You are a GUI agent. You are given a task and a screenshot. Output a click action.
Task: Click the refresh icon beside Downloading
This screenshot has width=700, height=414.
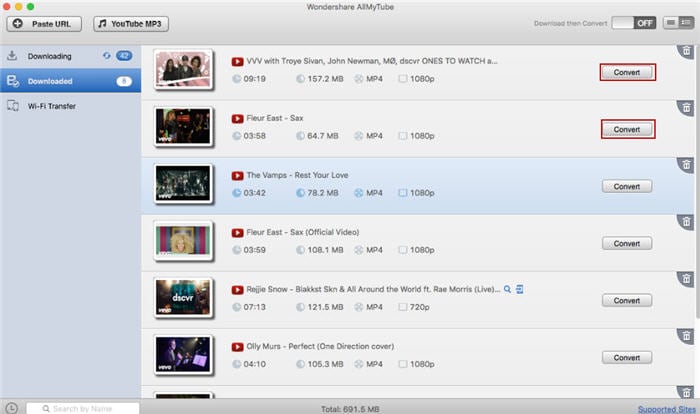[x=107, y=56]
